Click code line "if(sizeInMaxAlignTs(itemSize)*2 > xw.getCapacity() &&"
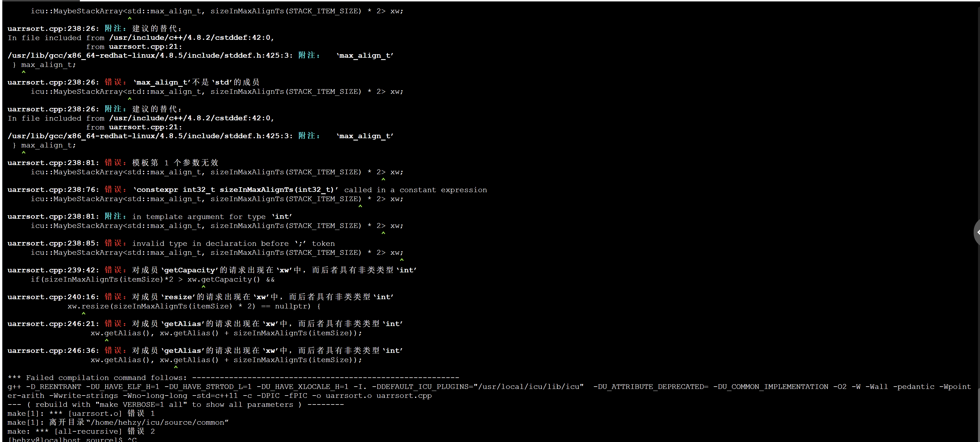 (152, 280)
